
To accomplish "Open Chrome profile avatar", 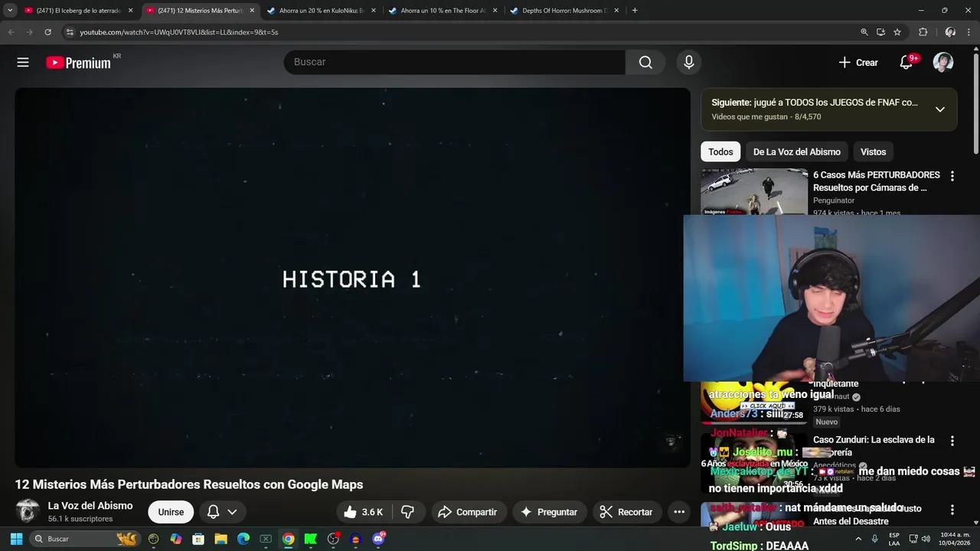I will click(950, 32).
